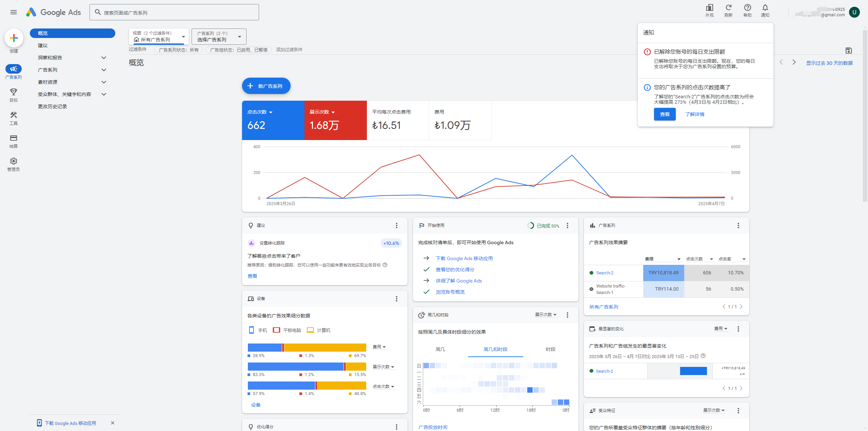The width and height of the screenshot is (868, 431).
Task: Click the save view disk icon
Action: pos(849,51)
